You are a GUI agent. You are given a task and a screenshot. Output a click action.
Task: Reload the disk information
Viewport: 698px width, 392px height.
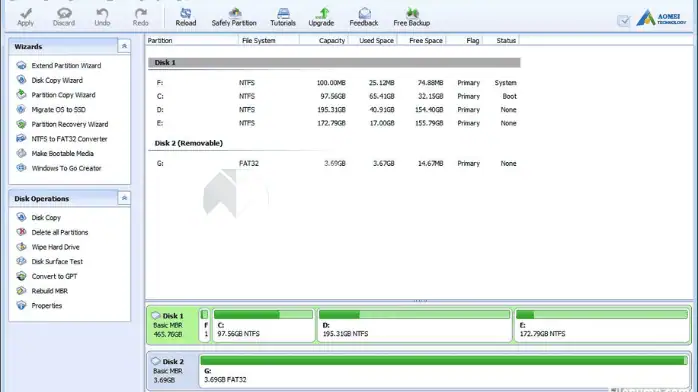point(186,17)
